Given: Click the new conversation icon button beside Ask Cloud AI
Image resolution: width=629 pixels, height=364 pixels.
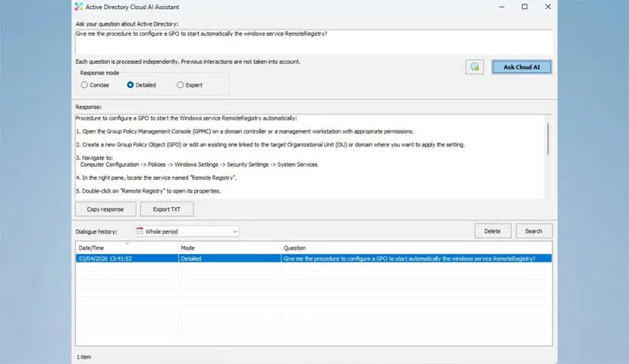Looking at the screenshot, I should point(475,67).
